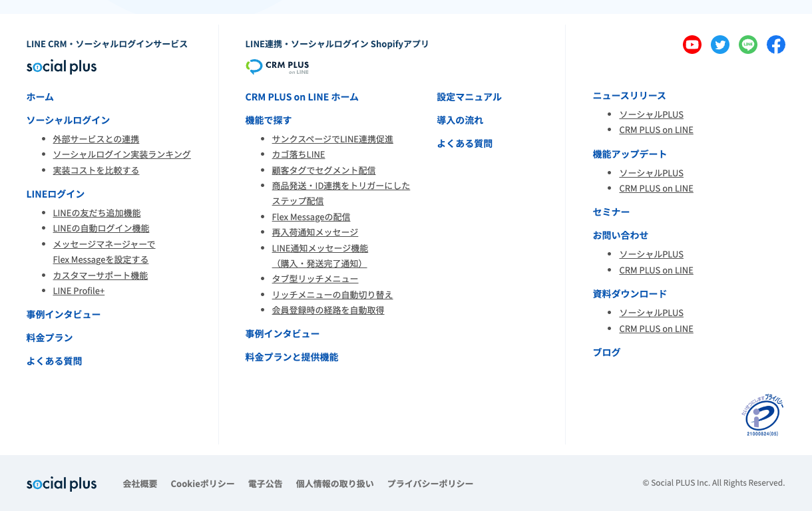The height and width of the screenshot is (511, 812).
Task: Click the CRM PLUS on LINE logo
Action: click(277, 67)
